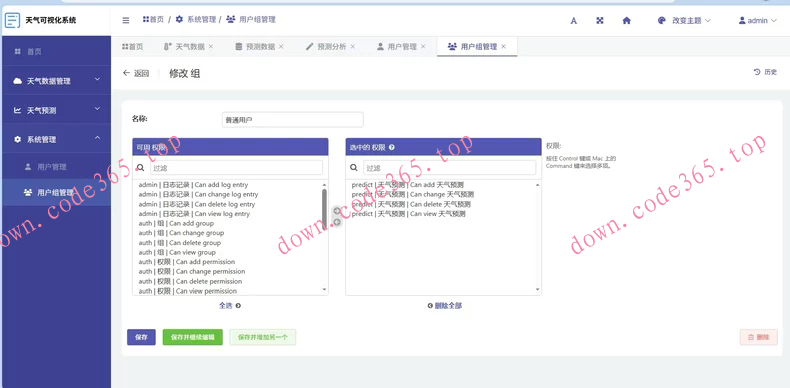Close the 用户管理 tab
790x388 pixels.
pyautogui.click(x=423, y=46)
